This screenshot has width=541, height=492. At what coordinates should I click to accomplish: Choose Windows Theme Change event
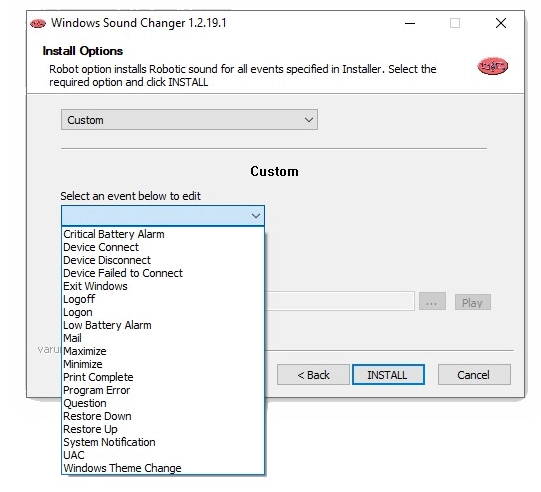(x=163, y=468)
